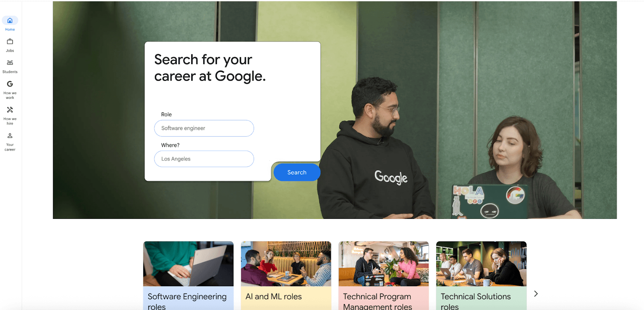Select the Students icon in sidebar
This screenshot has height=310, width=644.
point(10,62)
